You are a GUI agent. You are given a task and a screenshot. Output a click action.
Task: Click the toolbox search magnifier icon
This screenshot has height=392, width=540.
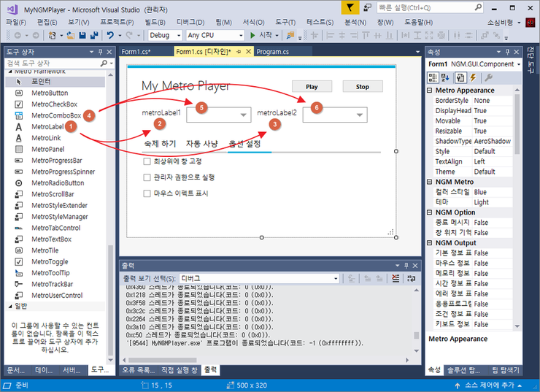[104, 63]
